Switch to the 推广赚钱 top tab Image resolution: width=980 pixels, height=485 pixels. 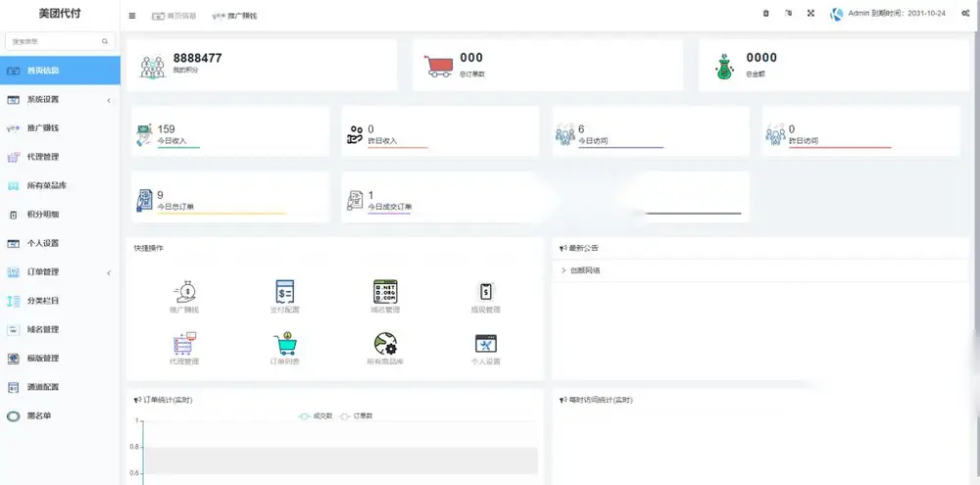tap(234, 16)
